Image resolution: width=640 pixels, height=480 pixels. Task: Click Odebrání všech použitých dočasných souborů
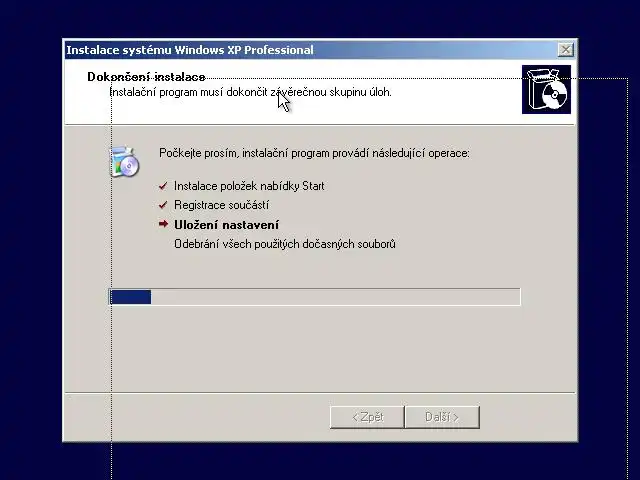pos(285,244)
